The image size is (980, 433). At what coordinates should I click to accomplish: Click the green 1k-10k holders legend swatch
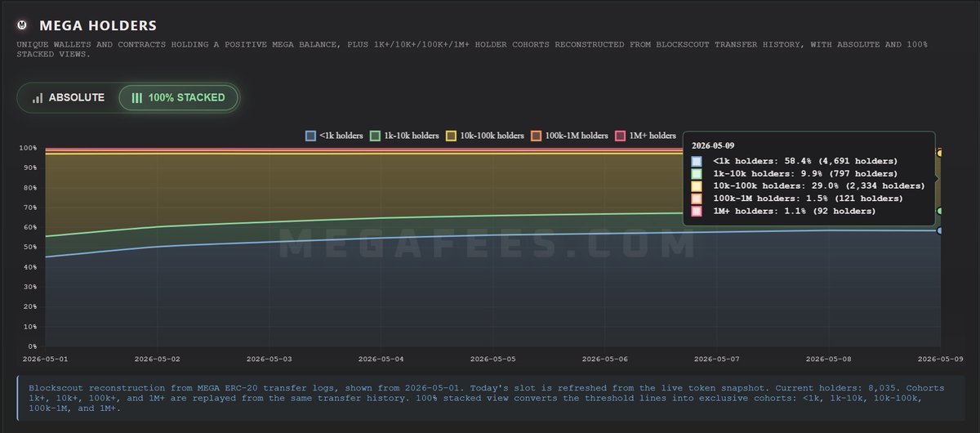375,136
